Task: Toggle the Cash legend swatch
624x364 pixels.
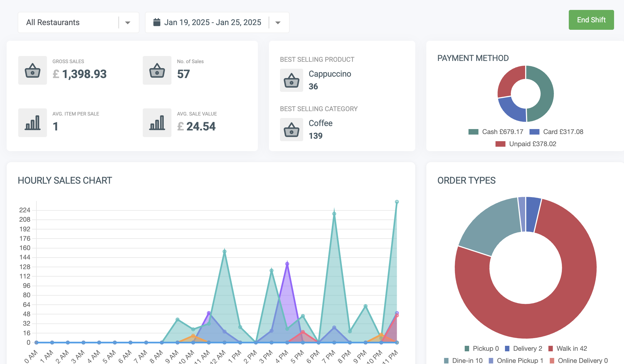Action: pos(473,132)
